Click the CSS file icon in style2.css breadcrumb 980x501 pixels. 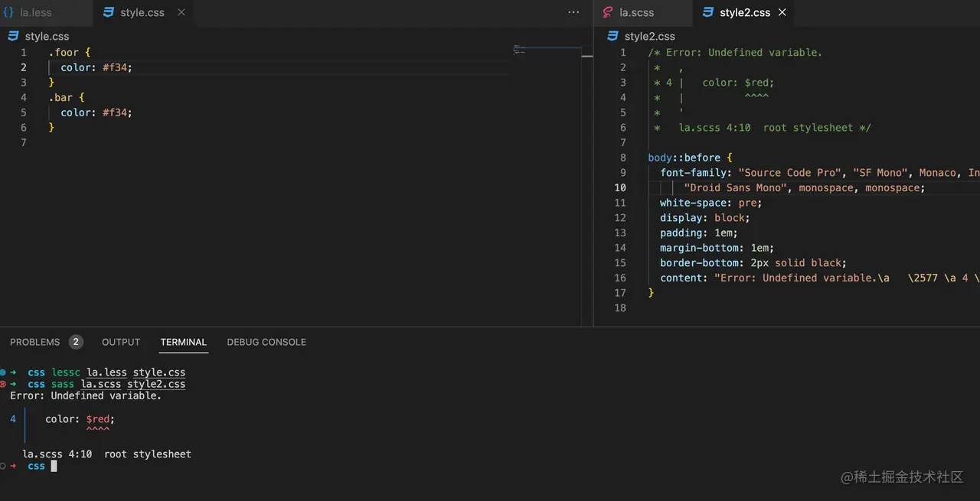point(612,36)
